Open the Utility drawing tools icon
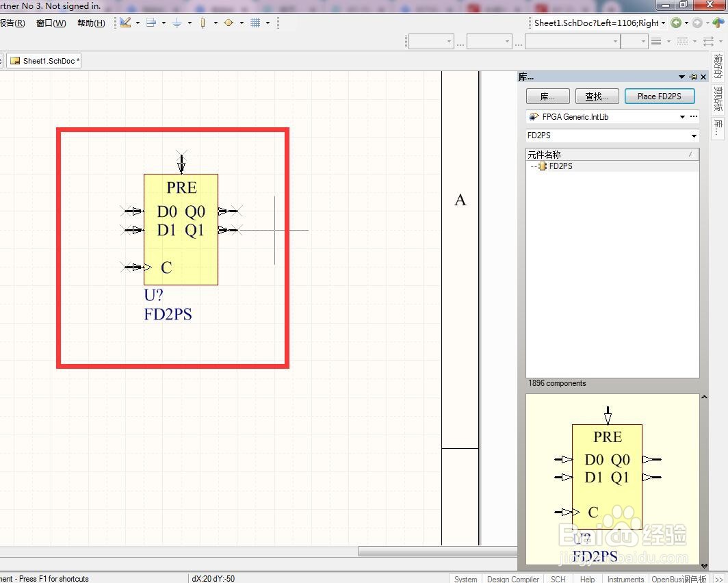 click(125, 23)
